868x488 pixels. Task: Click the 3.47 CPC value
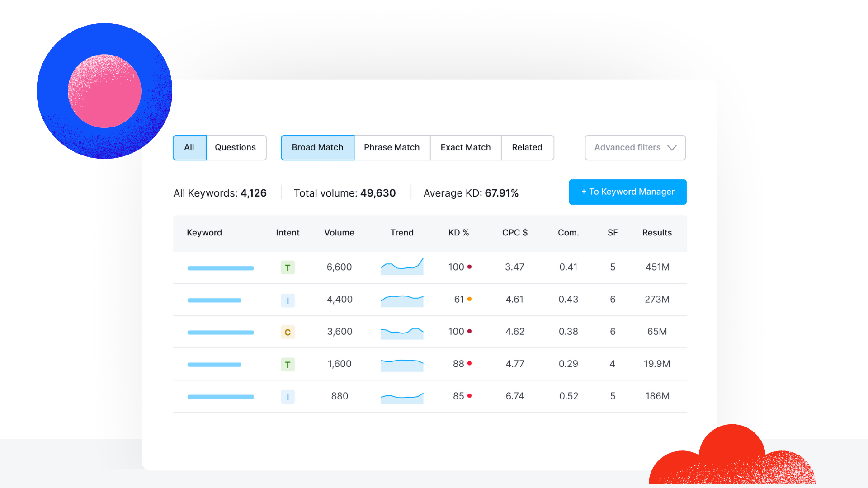[x=514, y=267]
